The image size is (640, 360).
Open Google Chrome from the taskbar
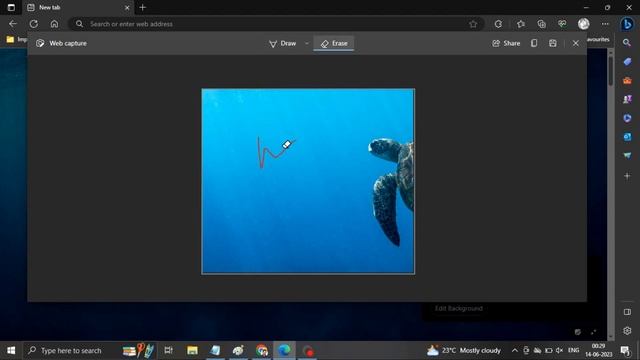(x=262, y=350)
